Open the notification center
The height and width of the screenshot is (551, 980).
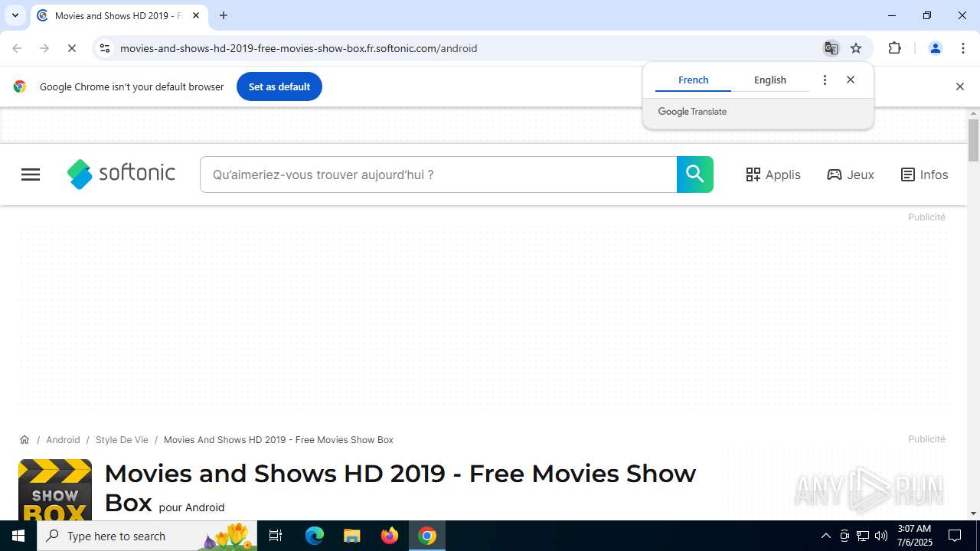pos(955,536)
